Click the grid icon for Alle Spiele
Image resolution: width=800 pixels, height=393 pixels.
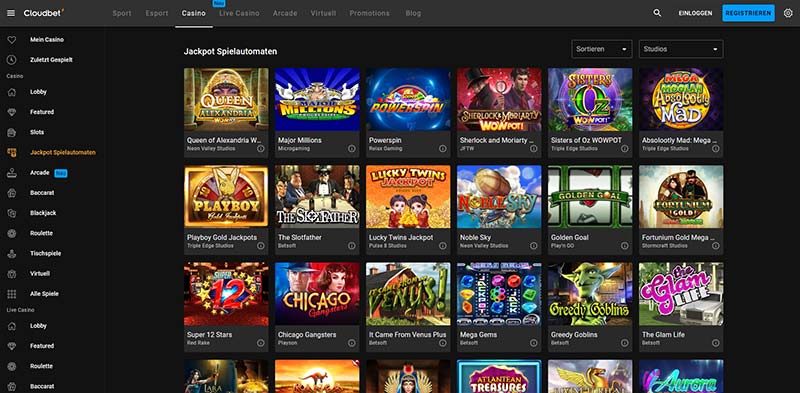(x=12, y=294)
